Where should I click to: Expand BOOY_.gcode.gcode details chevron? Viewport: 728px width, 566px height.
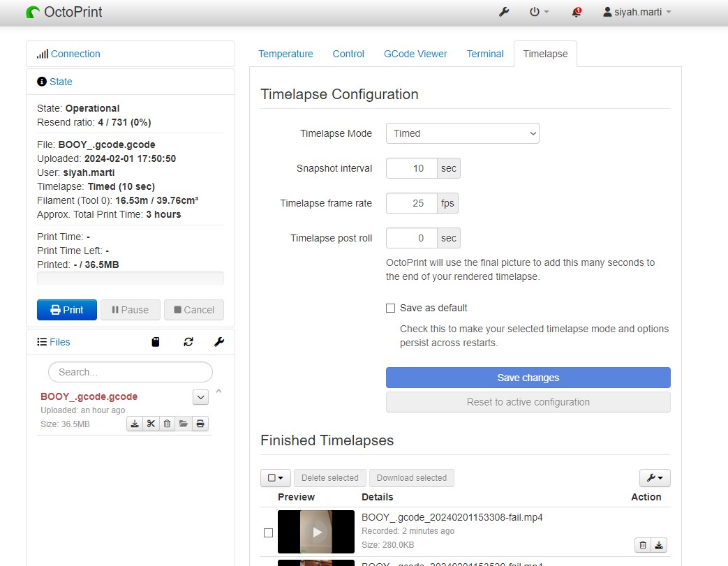[x=200, y=397]
